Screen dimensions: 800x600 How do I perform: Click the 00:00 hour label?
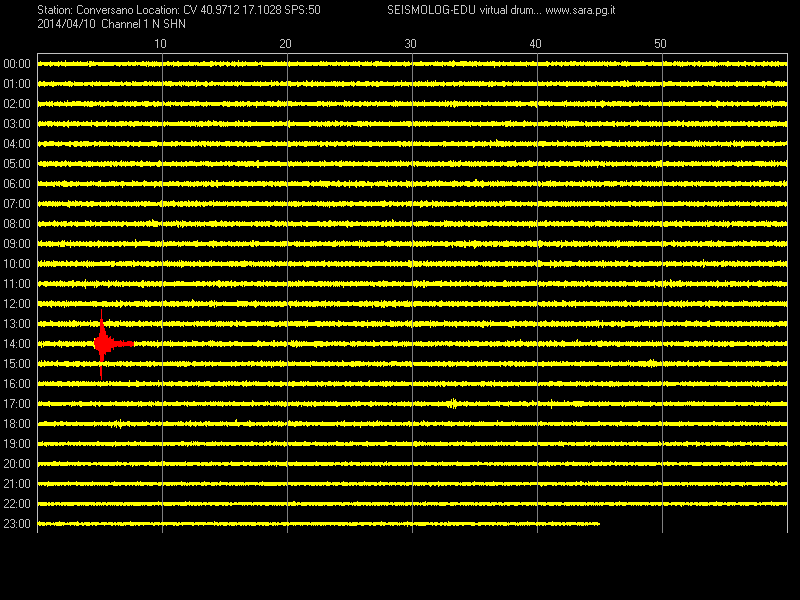click(x=17, y=64)
